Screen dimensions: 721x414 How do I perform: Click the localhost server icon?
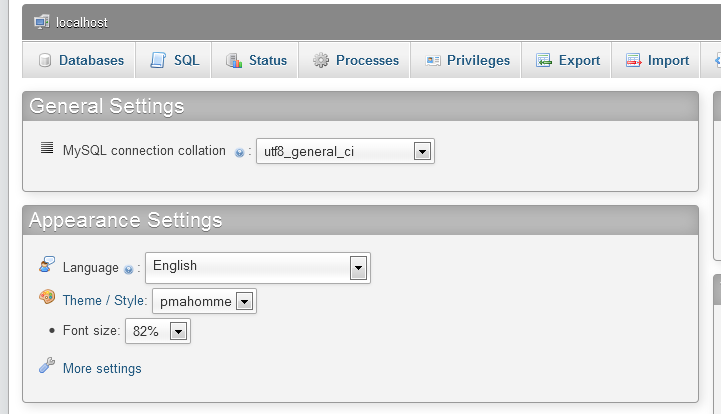tap(41, 22)
